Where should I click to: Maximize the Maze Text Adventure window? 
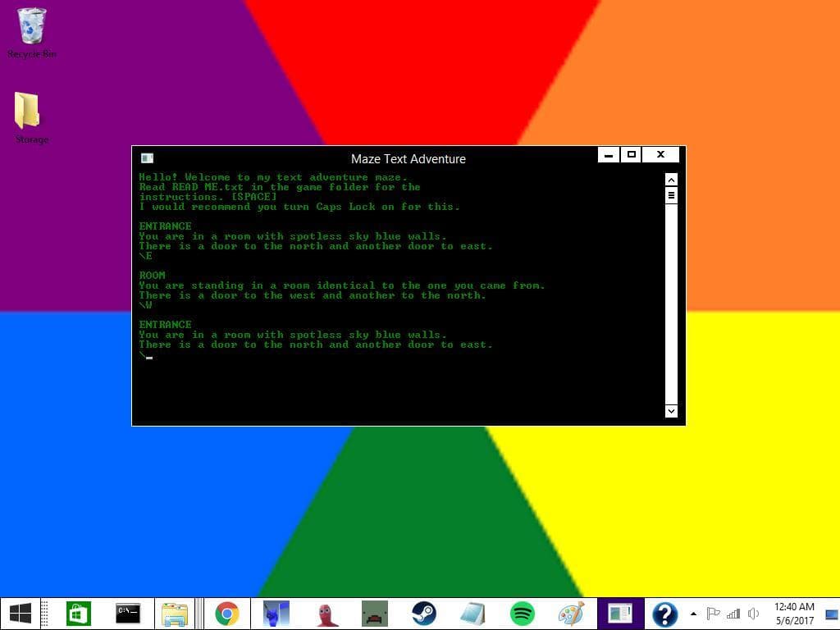pyautogui.click(x=631, y=155)
